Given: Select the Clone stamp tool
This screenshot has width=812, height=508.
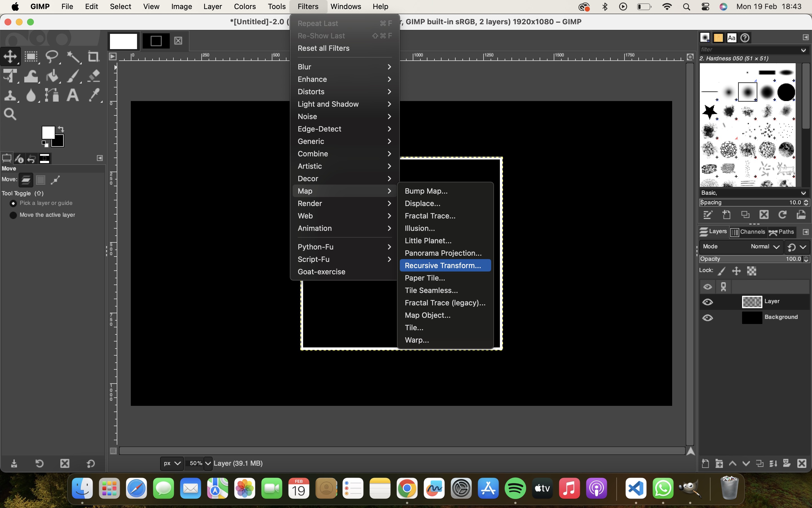Looking at the screenshot, I should pyautogui.click(x=10, y=96).
